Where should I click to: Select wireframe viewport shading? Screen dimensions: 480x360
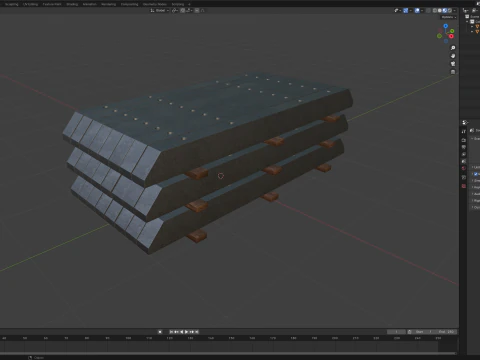click(435, 11)
